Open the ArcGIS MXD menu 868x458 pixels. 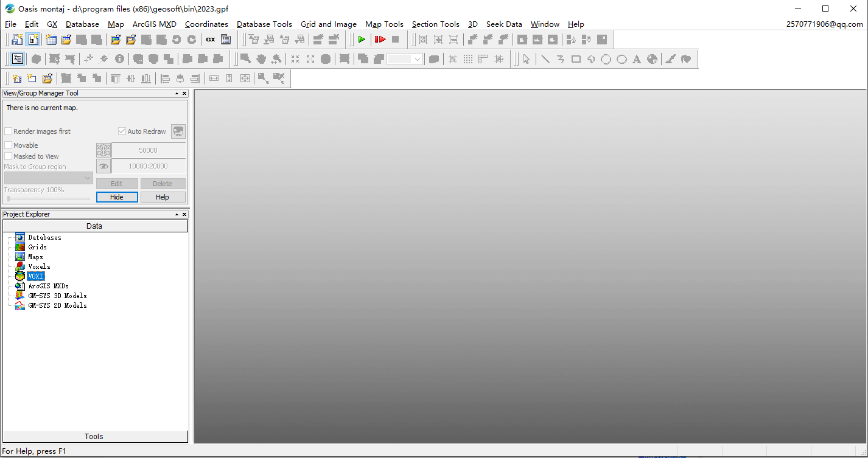click(155, 24)
